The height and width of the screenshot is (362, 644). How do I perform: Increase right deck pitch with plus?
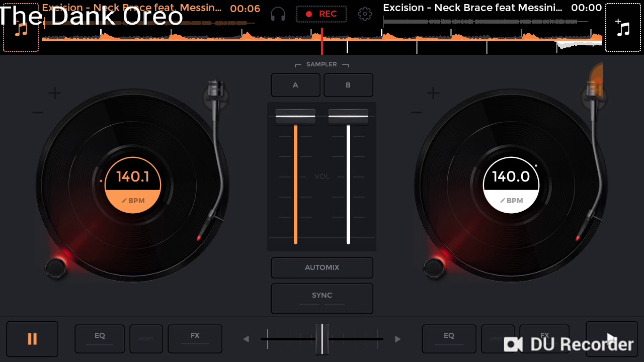tap(433, 93)
